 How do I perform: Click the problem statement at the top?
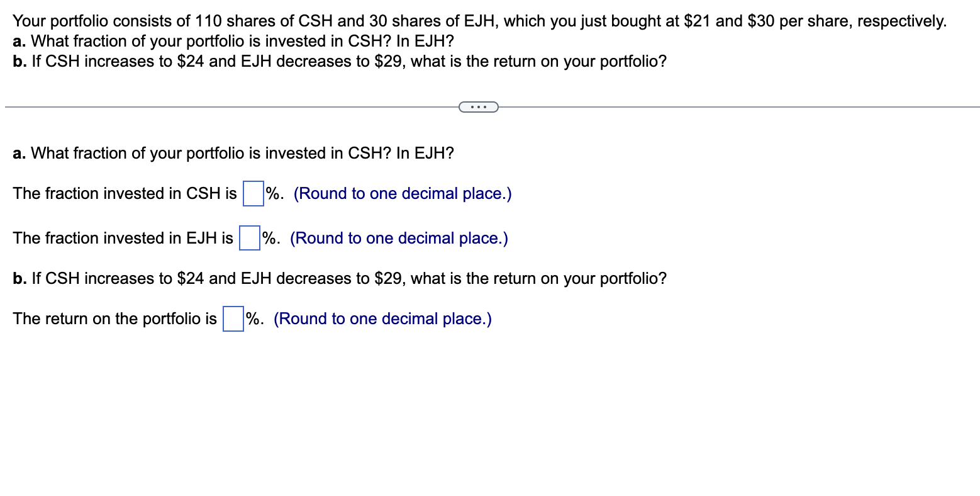click(x=478, y=21)
